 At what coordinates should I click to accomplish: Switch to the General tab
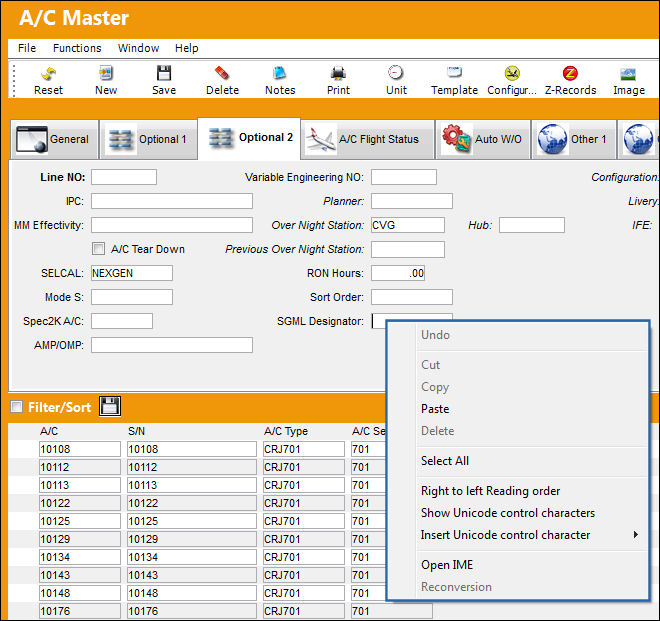pos(54,139)
